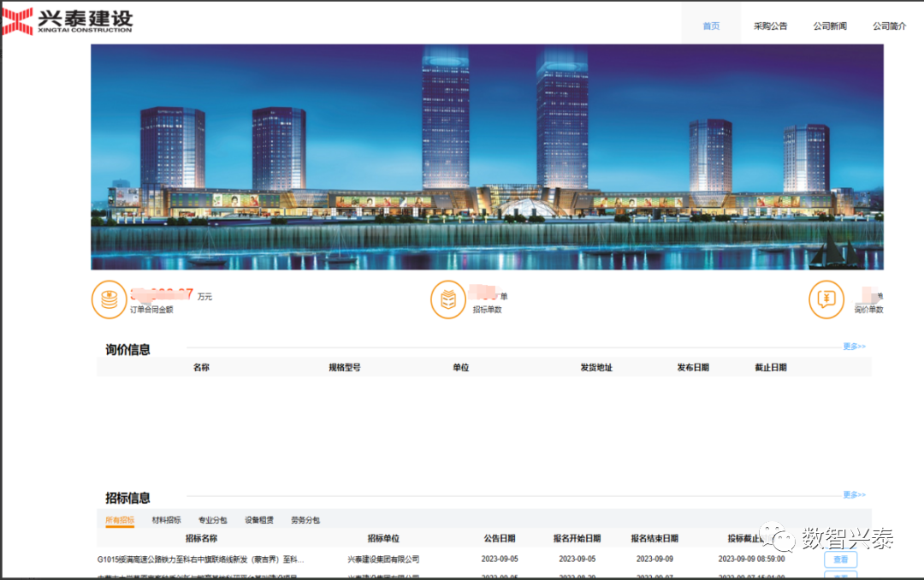This screenshot has width=924, height=580.
Task: Go to the 公司新闻 page
Action: [x=830, y=27]
